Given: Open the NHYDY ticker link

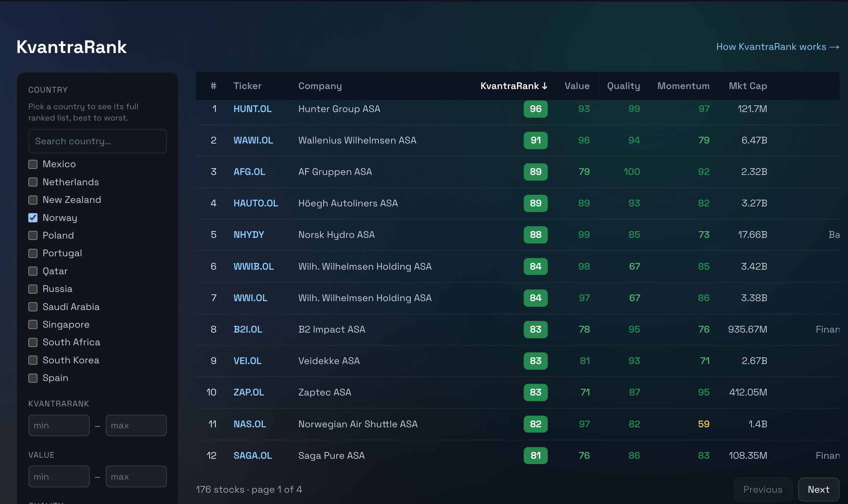Looking at the screenshot, I should [x=249, y=235].
